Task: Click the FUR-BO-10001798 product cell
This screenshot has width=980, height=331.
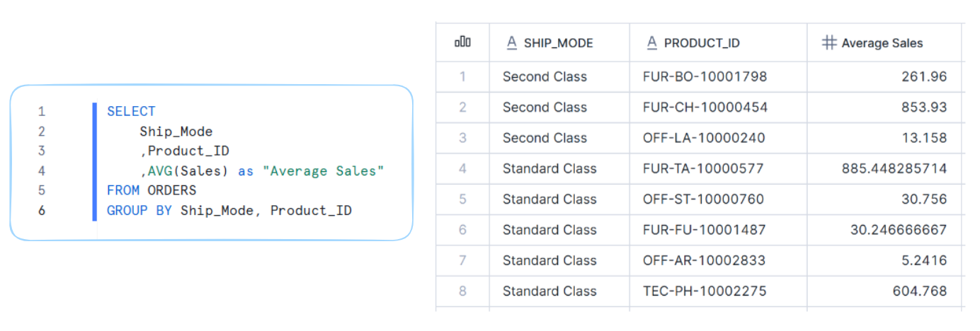Action: pyautogui.click(x=705, y=76)
